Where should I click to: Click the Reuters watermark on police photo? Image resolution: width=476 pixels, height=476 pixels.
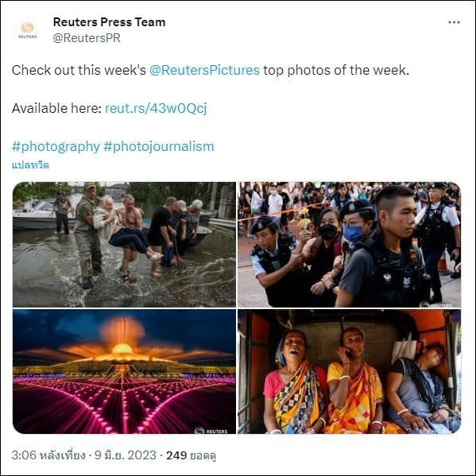(x=436, y=304)
